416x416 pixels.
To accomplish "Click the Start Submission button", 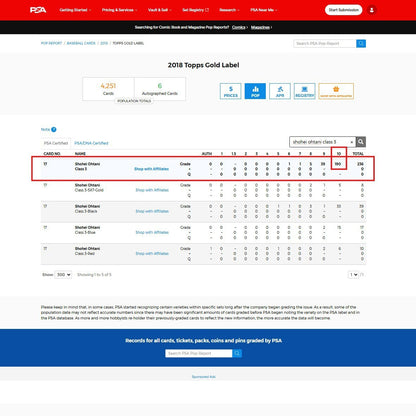I will [x=344, y=10].
